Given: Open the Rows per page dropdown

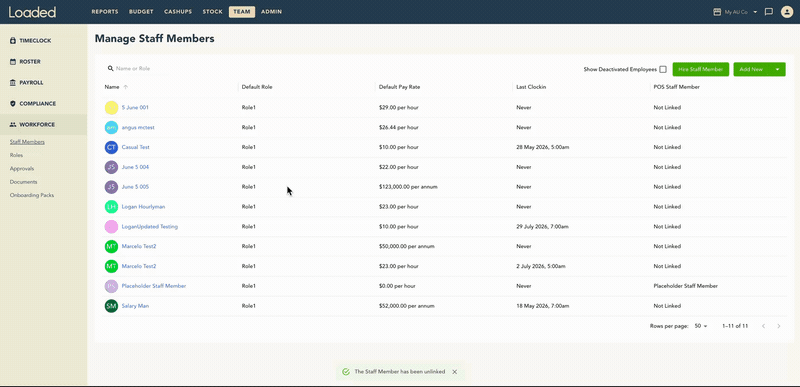Looking at the screenshot, I should 701,326.
